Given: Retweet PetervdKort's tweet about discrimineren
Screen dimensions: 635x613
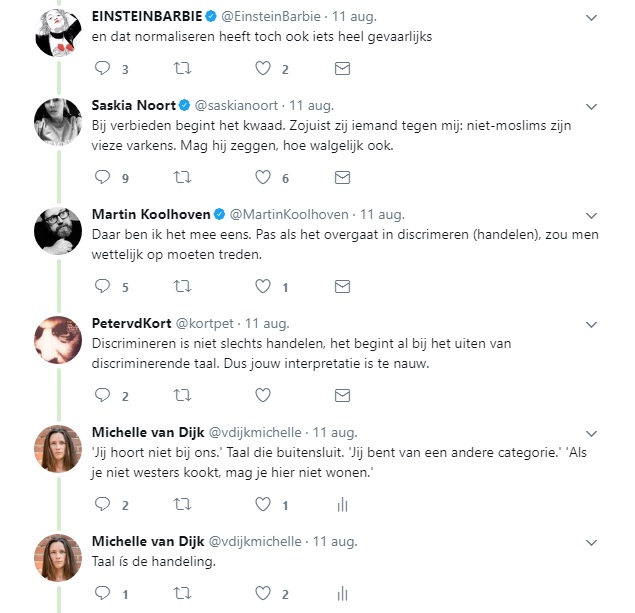Looking at the screenshot, I should pos(182,395).
